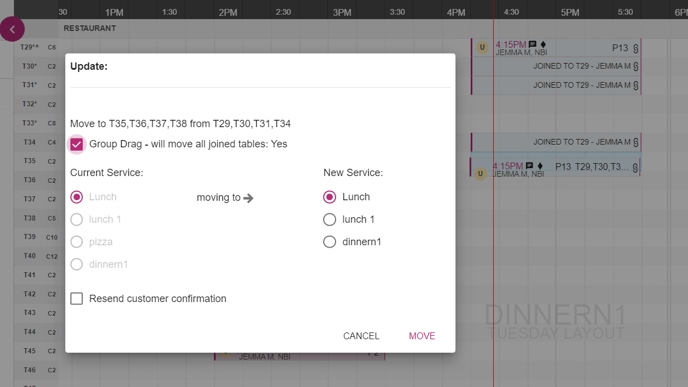688x387 pixels.
Task: Click the 4:30 timeline header
Action: (511, 12)
